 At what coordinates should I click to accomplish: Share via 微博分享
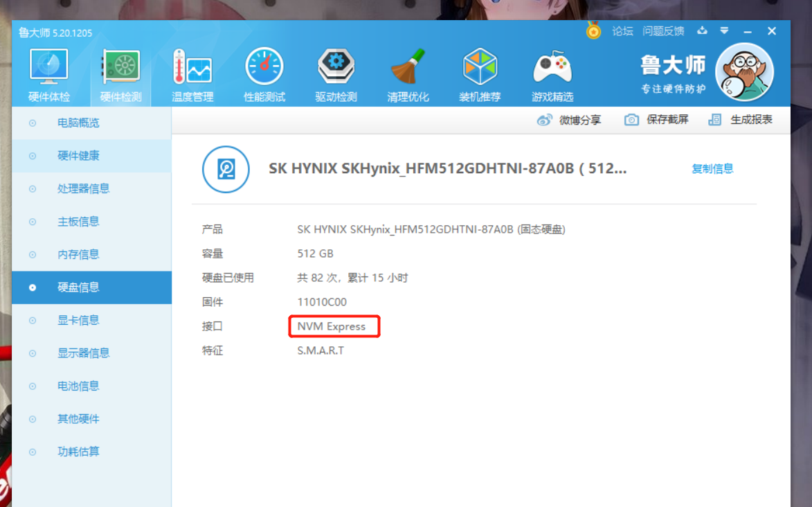(568, 121)
